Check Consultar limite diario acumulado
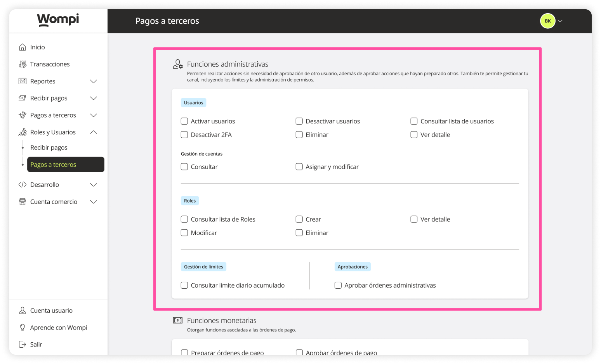 184,285
